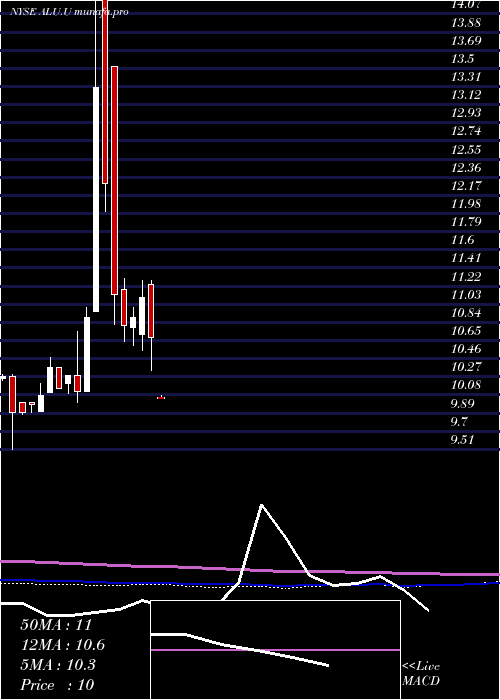
Task: Click the NYSE ALU.U munafa.pro chart title
Action: (x=69, y=12)
